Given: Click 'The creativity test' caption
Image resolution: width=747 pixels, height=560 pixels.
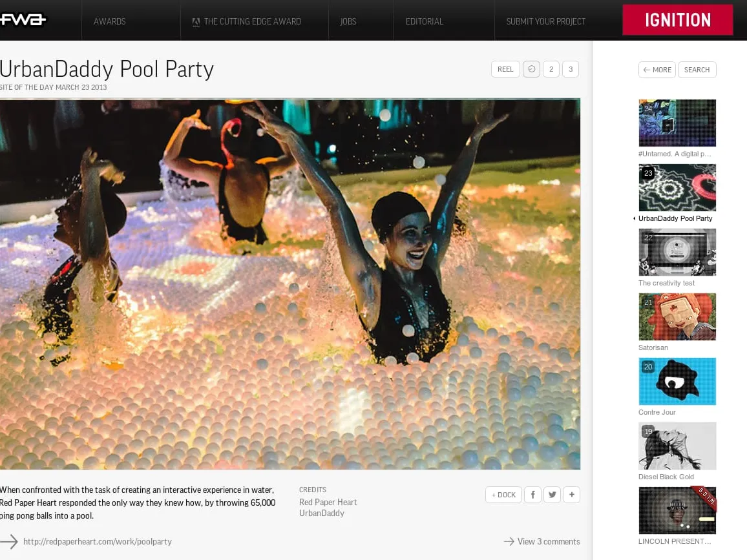Looking at the screenshot, I should [666, 283].
